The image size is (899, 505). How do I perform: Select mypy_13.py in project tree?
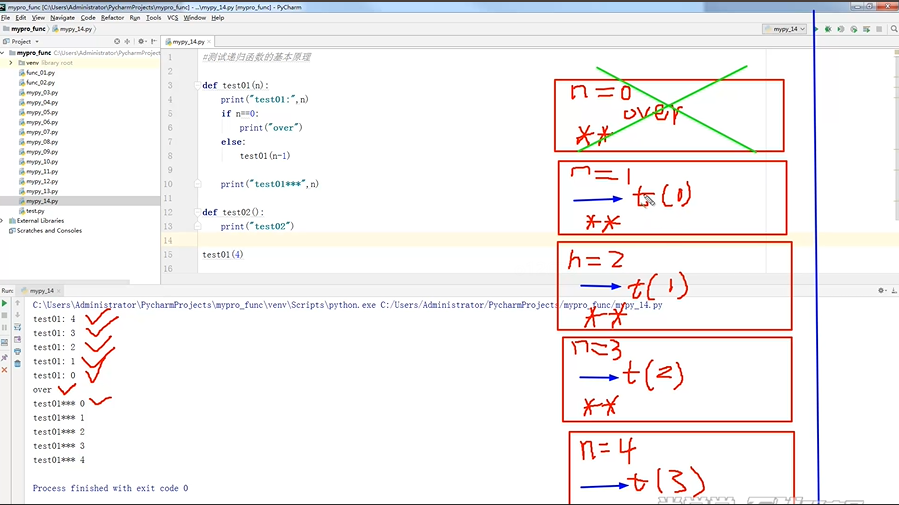(x=42, y=191)
